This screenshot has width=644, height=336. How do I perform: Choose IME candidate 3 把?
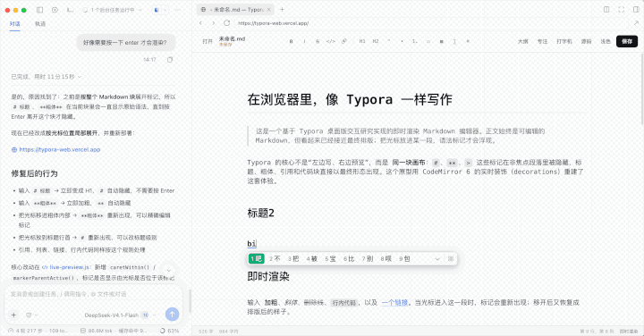click(293, 259)
